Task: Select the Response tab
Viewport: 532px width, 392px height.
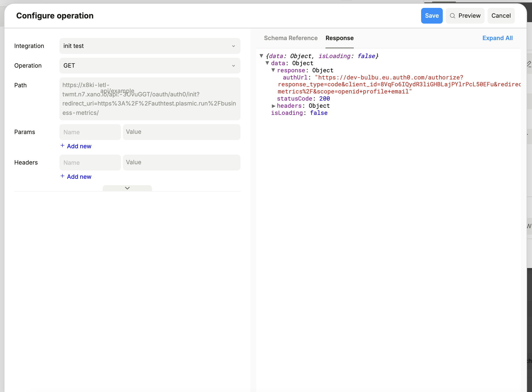Action: coord(339,38)
